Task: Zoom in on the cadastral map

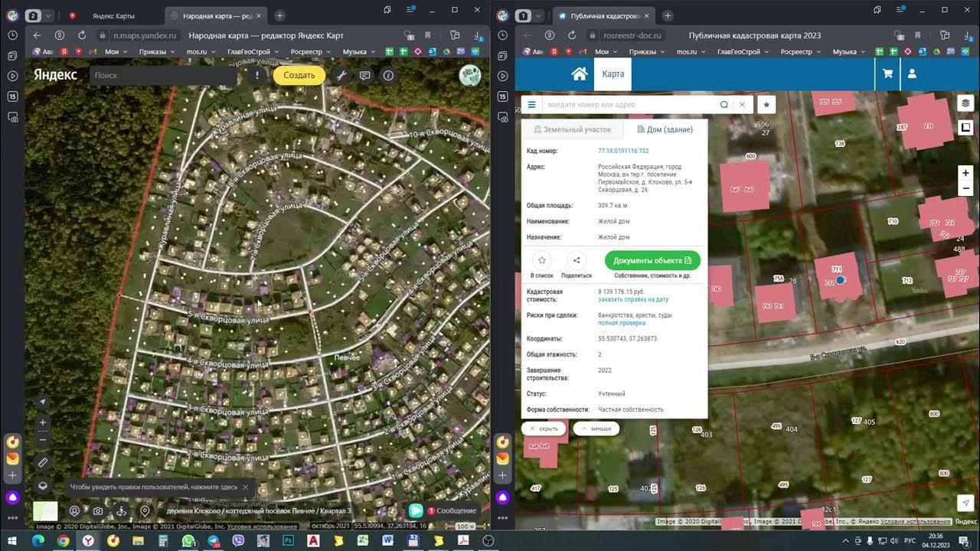Action: (965, 173)
